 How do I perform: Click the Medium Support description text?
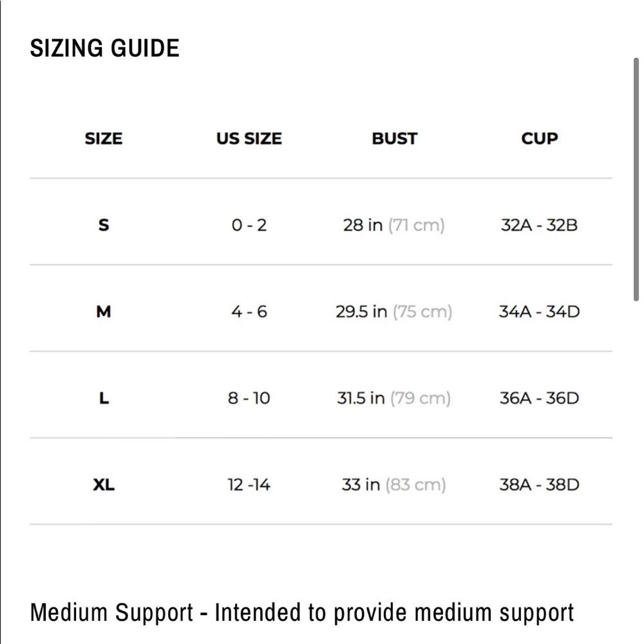point(302,613)
